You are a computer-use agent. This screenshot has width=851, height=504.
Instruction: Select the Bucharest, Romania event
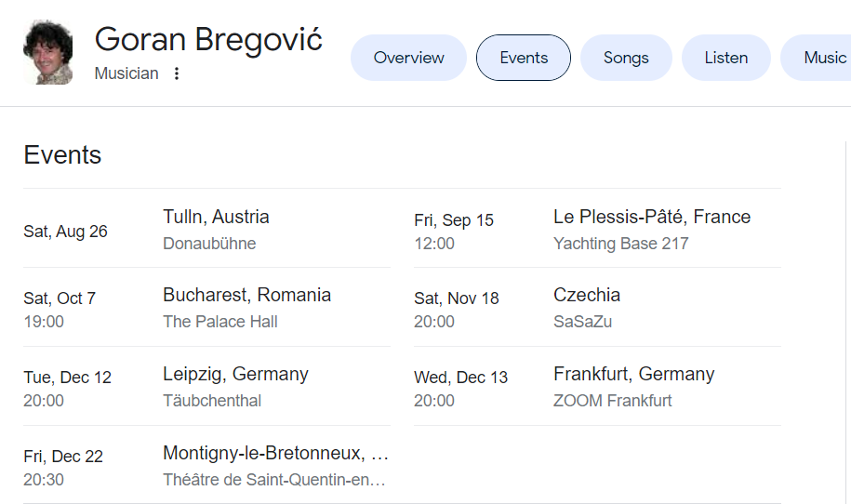(206, 307)
